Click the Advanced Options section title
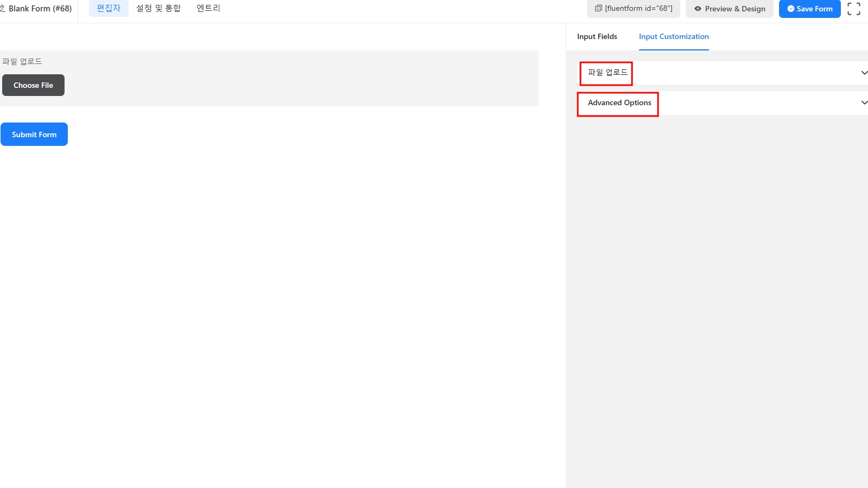 click(x=620, y=102)
